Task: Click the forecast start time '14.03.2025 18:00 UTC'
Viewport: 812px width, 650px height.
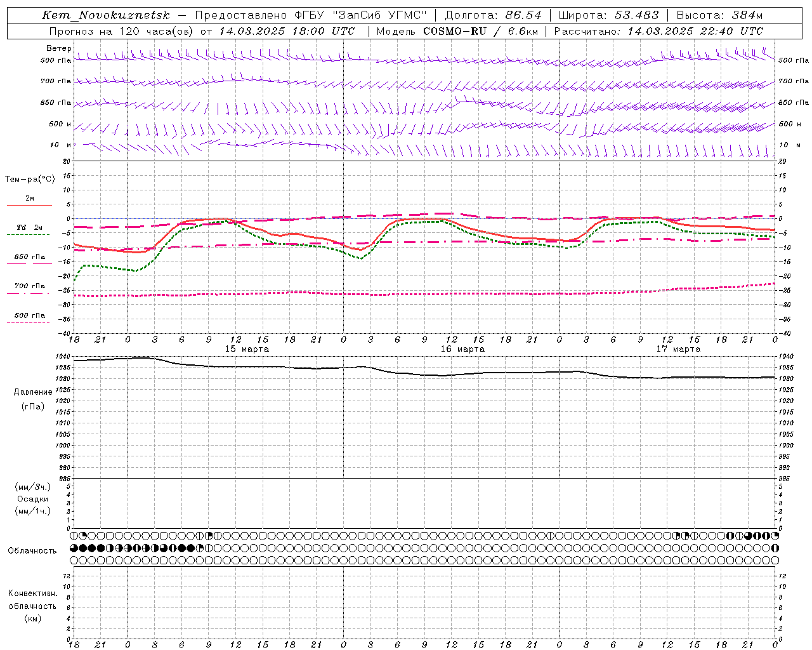Action: pyautogui.click(x=287, y=31)
